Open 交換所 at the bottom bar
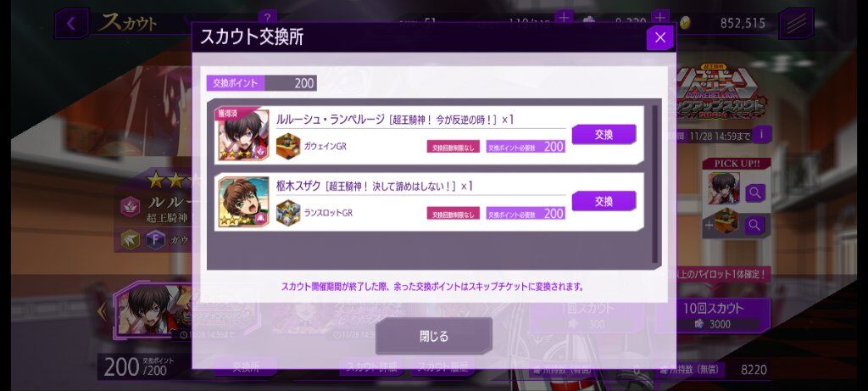 pos(246,366)
